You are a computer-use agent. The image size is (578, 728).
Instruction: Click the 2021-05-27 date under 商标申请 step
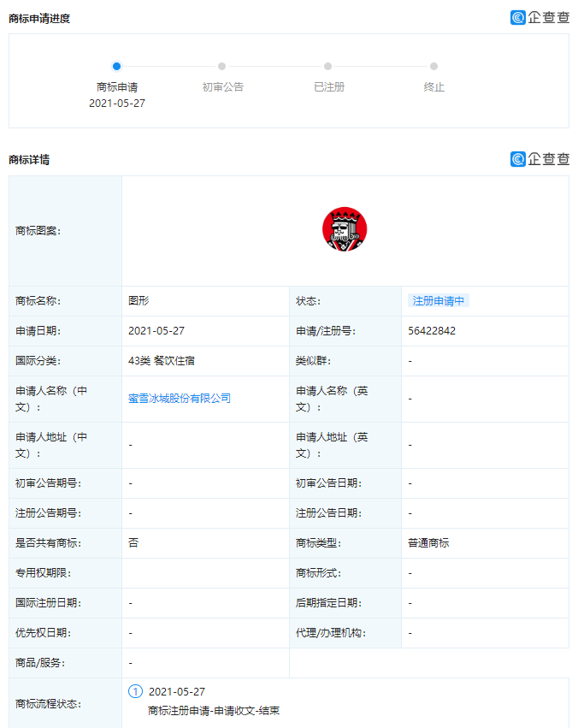117,103
